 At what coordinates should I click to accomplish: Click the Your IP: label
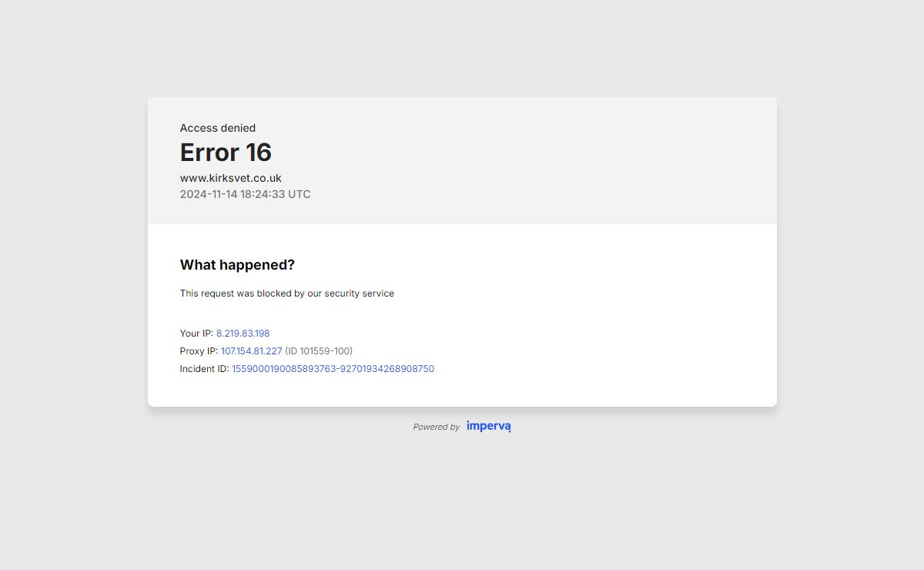[196, 334]
